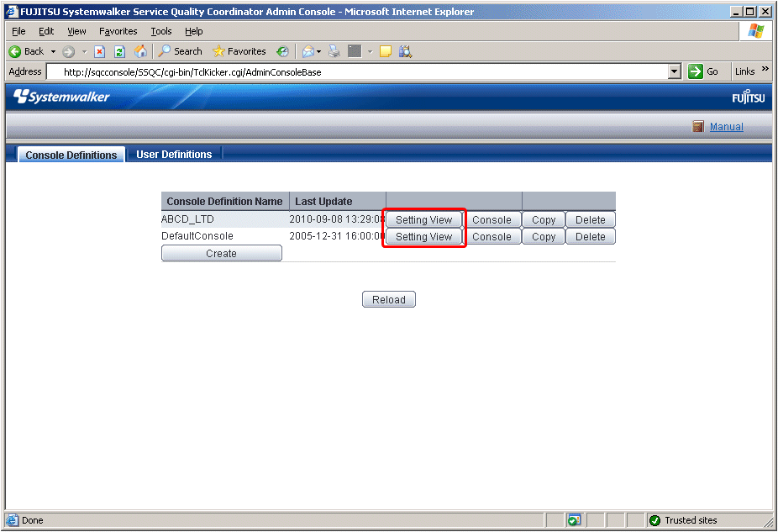
Task: Open the Help menu
Action: coord(194,31)
